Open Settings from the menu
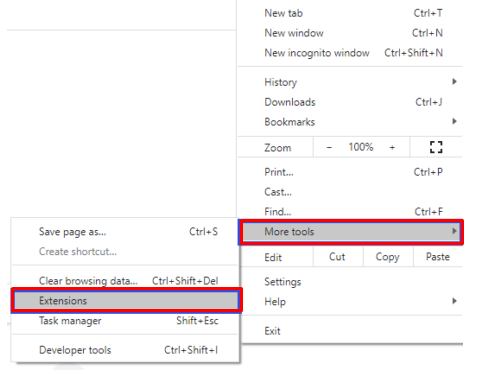The height and width of the screenshot is (374, 492). [350, 282]
